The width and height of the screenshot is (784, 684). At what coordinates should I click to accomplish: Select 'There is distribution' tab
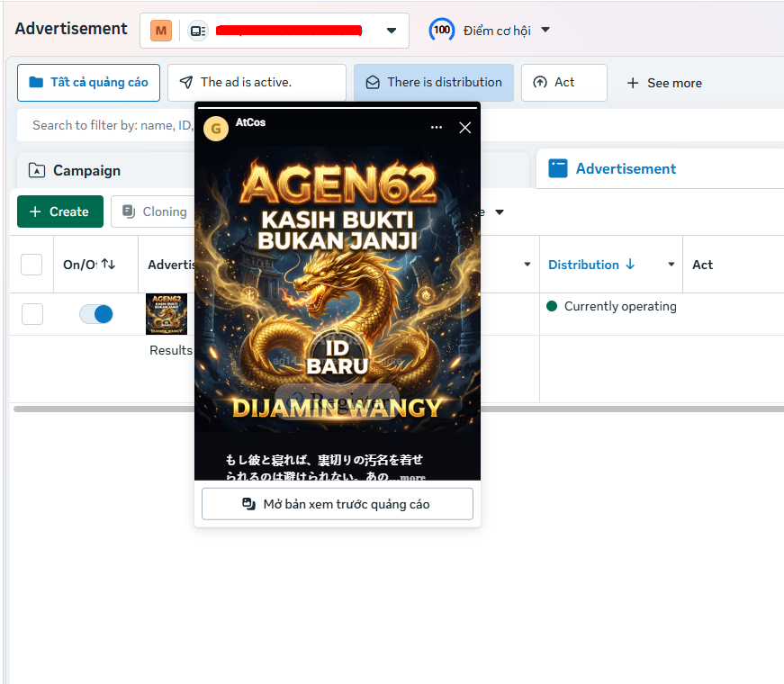point(434,83)
